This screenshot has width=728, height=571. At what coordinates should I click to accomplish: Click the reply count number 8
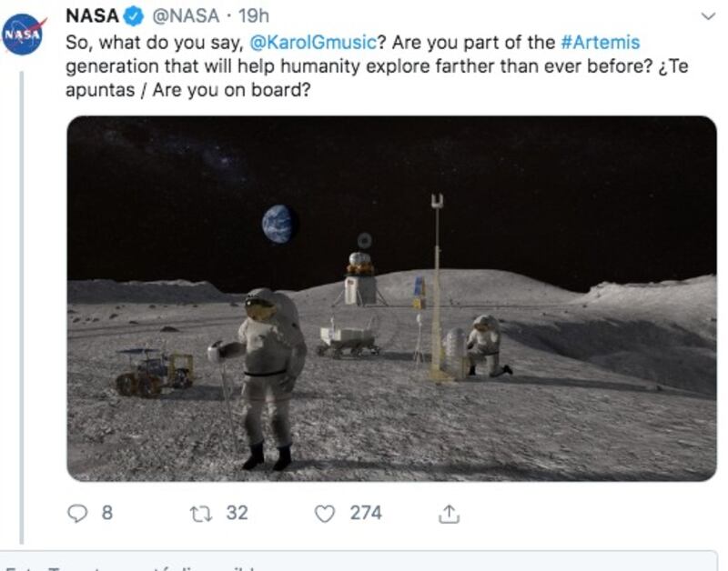(x=107, y=513)
